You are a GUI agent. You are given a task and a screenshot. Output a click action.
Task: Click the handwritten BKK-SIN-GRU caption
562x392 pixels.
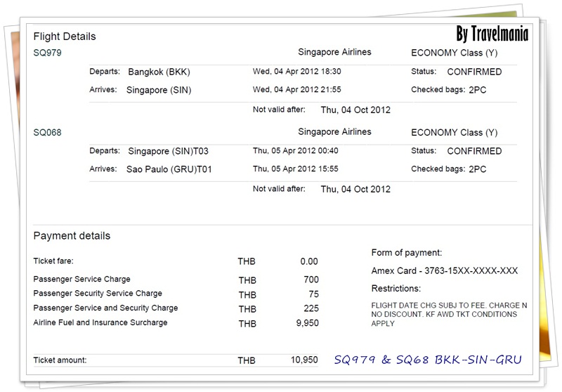[x=427, y=360]
